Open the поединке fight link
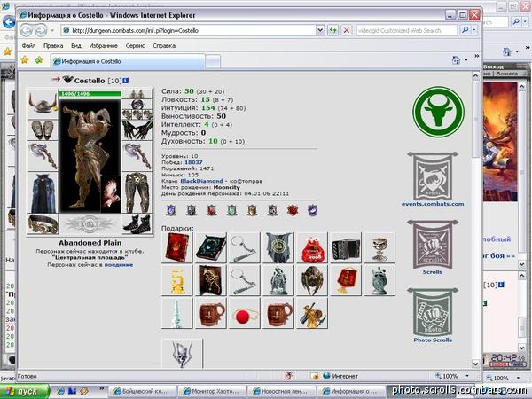This screenshot has height=399, width=532. (119, 264)
